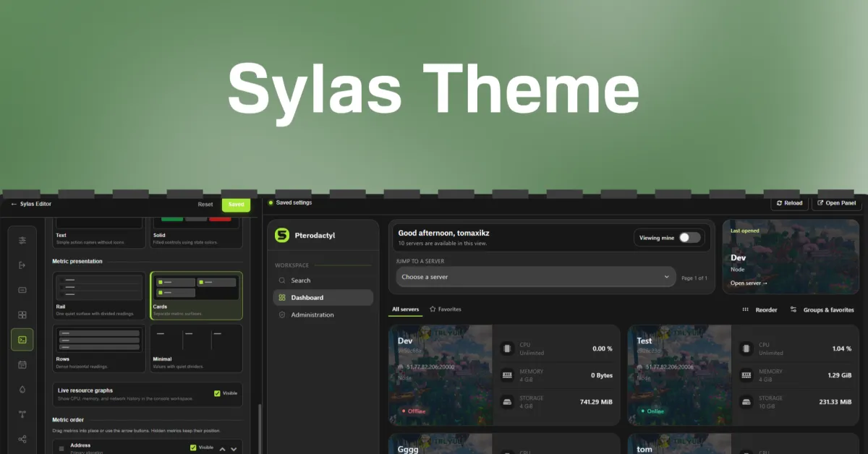Click the Groups & favorites button
The height and width of the screenshot is (454, 868).
(822, 310)
